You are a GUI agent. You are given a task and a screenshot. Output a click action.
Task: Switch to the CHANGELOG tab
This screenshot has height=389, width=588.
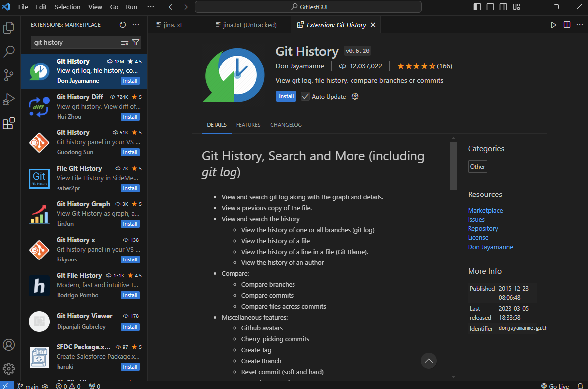[286, 125]
